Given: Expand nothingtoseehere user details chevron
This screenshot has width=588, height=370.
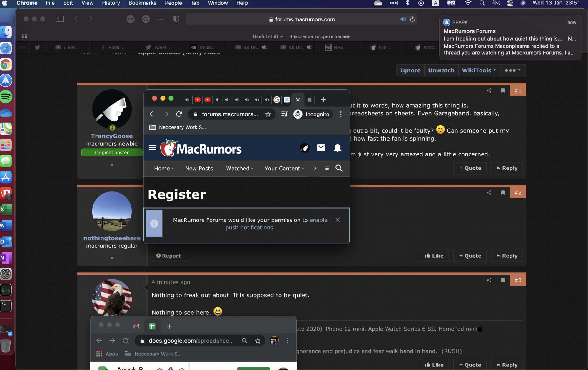Looking at the screenshot, I should tap(112, 258).
